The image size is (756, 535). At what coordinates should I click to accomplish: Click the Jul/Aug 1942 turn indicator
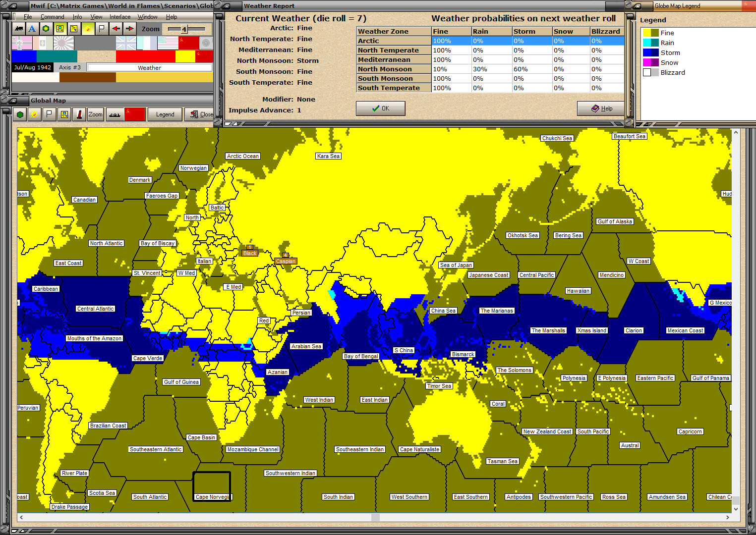(x=33, y=67)
